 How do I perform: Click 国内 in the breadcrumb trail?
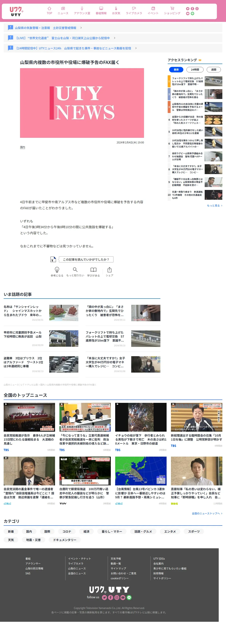coord(42,384)
